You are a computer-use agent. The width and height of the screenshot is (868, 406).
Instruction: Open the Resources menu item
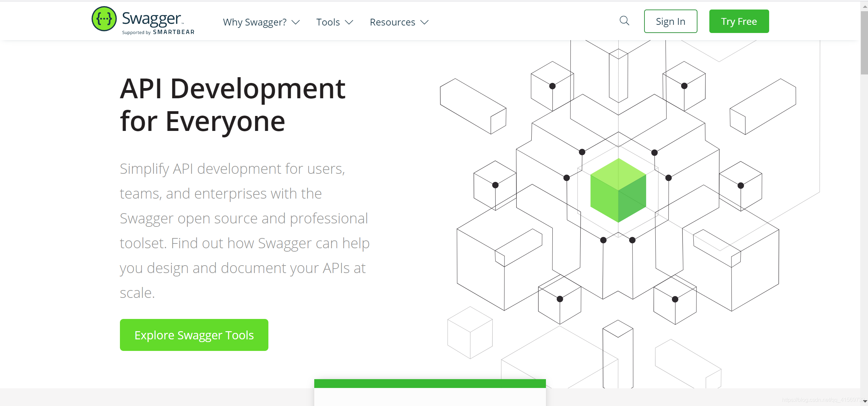click(399, 22)
